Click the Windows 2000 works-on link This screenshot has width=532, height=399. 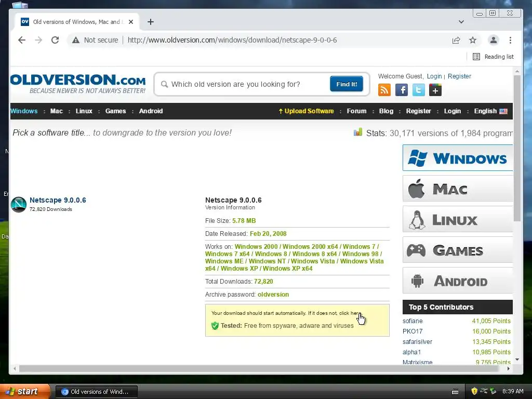click(256, 247)
